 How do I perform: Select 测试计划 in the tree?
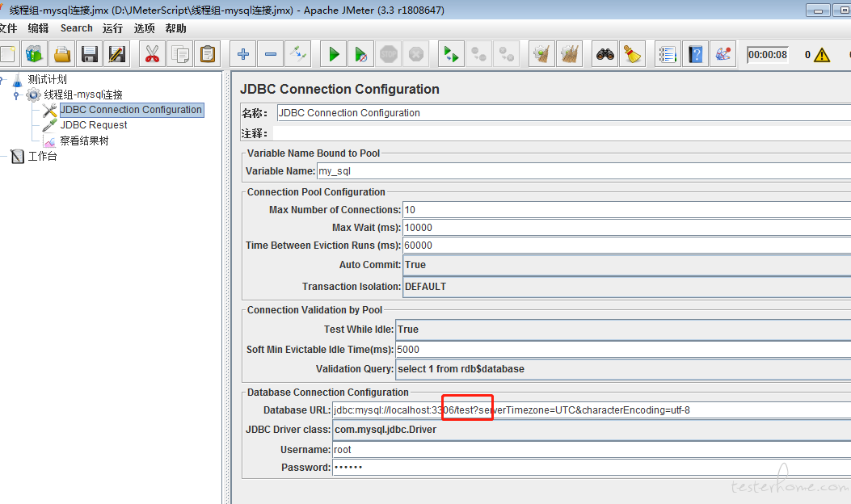[47, 80]
